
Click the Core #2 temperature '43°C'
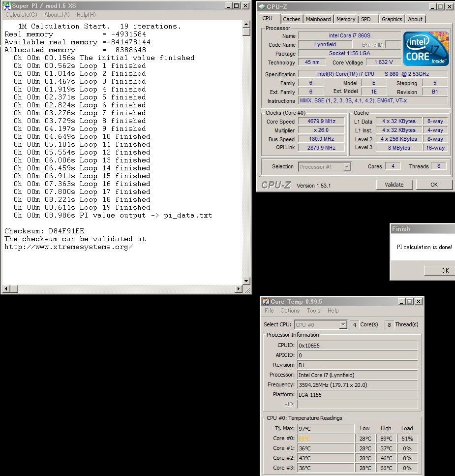[326, 458]
